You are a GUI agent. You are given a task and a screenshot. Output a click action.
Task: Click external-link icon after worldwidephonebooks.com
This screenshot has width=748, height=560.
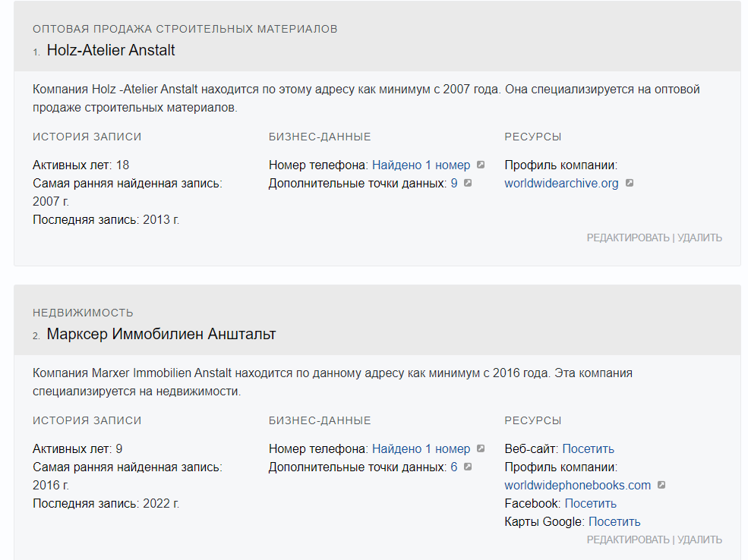(x=661, y=485)
